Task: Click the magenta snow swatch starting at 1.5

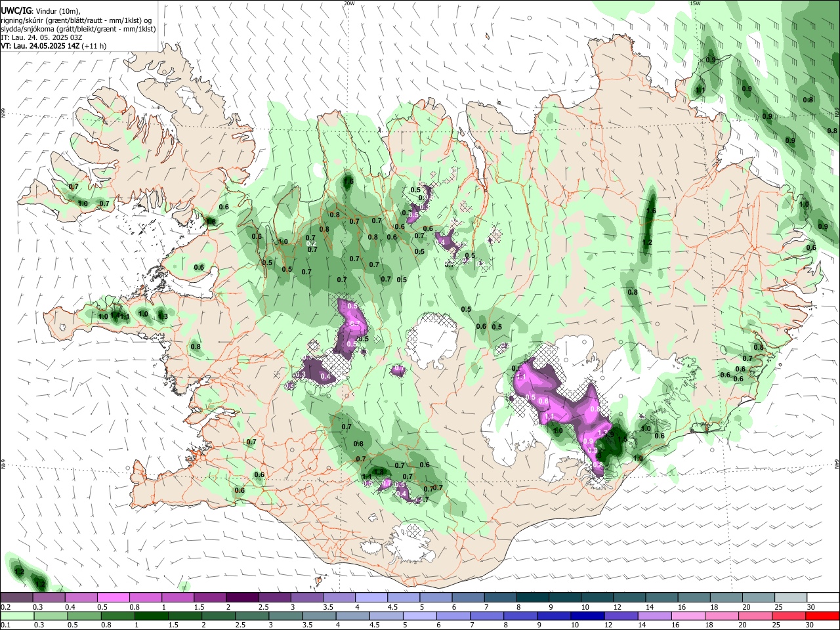Action: point(209,598)
